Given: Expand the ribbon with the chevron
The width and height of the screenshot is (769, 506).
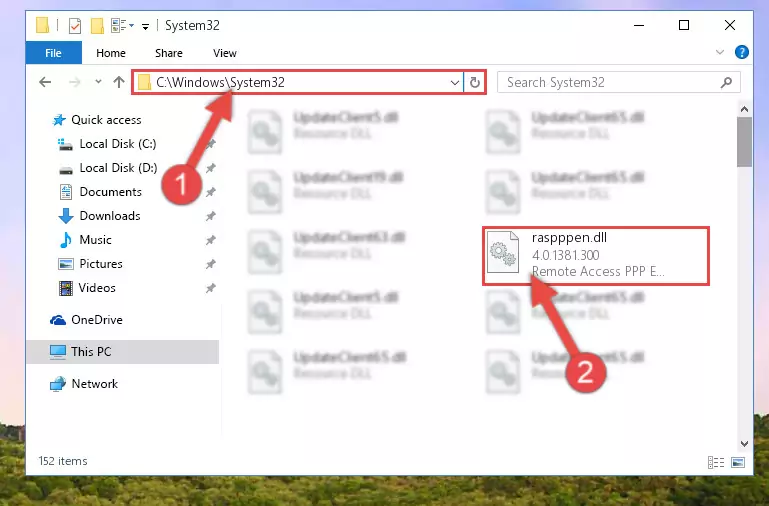Looking at the screenshot, I should click(x=719, y=52).
